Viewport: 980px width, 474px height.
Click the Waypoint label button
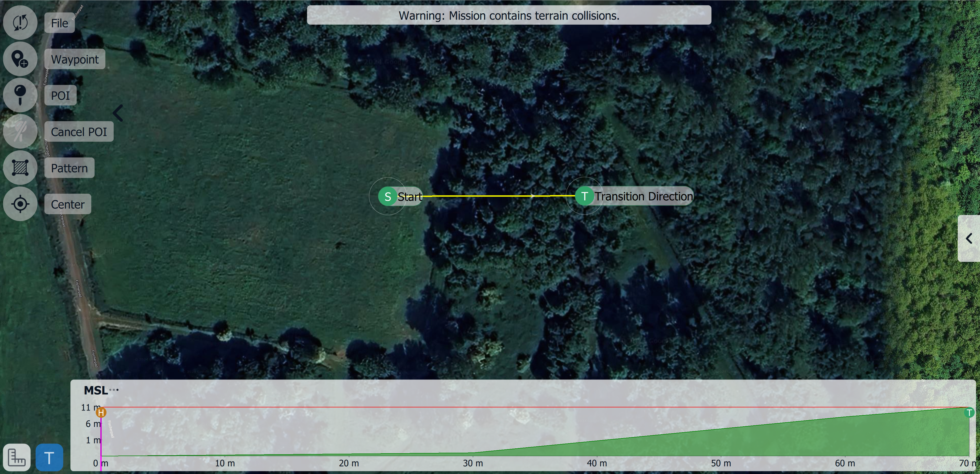(74, 59)
